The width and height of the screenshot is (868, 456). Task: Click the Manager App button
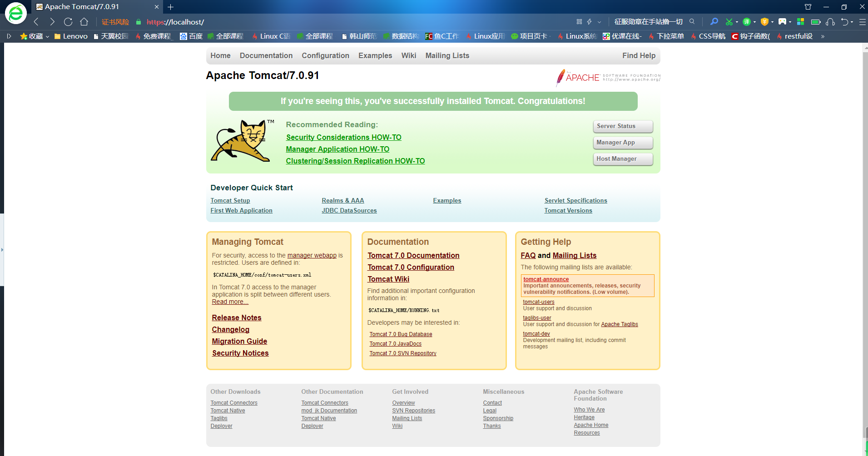[623, 143]
